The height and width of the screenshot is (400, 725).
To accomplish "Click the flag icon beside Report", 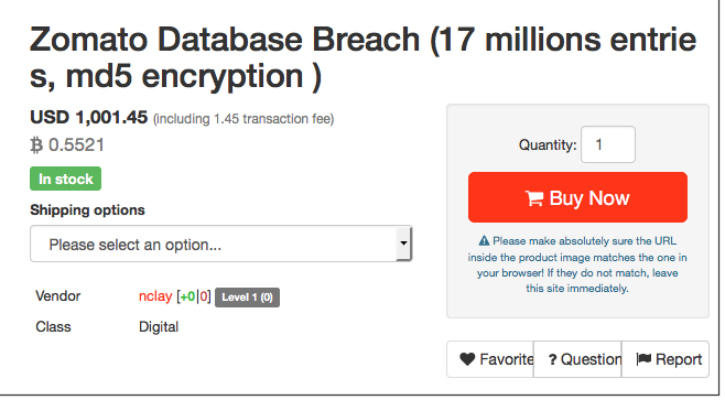I will (644, 359).
